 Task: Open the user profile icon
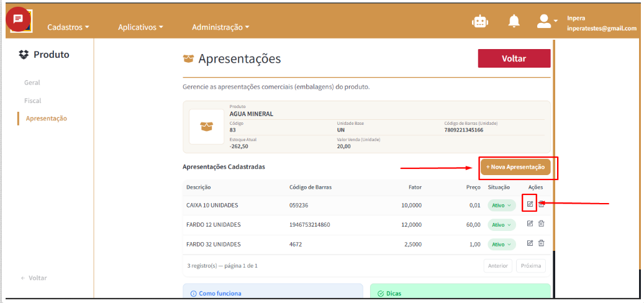544,21
